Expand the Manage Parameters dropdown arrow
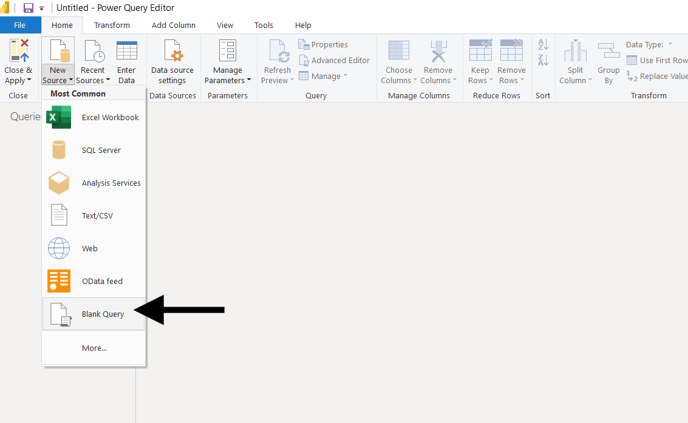 (249, 80)
